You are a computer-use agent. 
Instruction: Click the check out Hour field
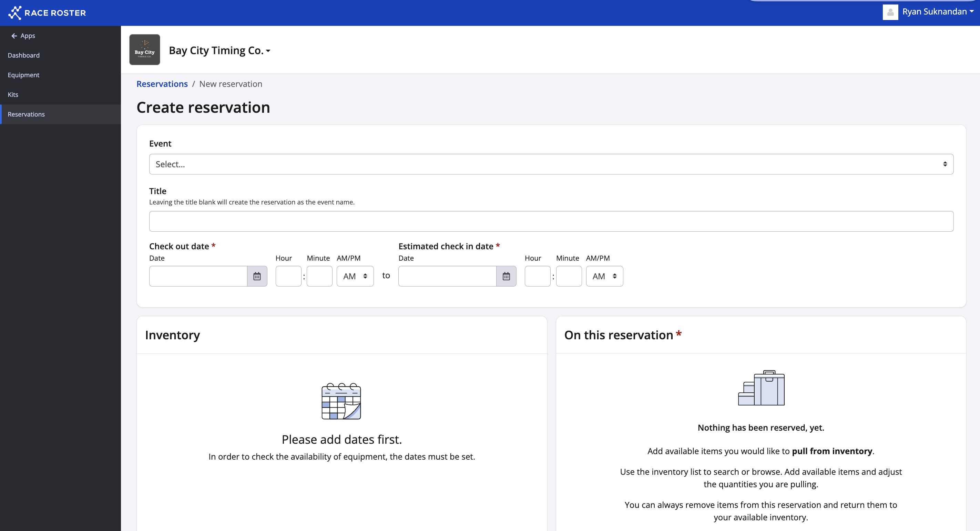click(x=288, y=276)
